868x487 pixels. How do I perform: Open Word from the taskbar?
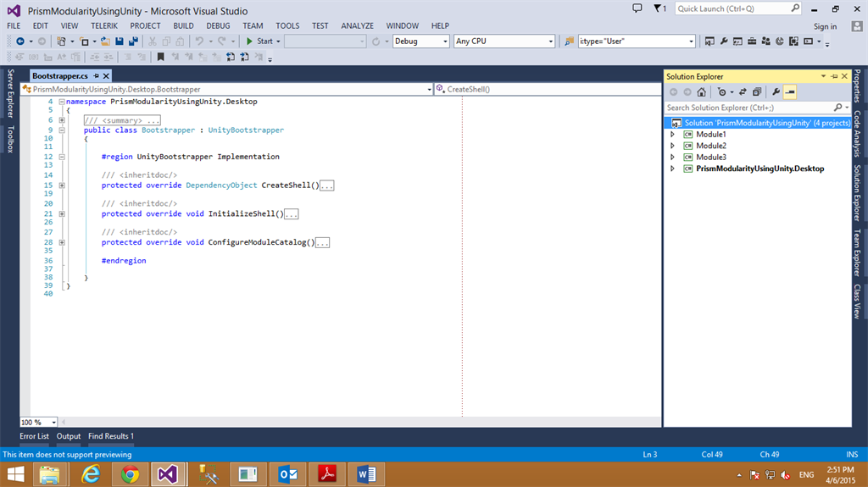[366, 474]
